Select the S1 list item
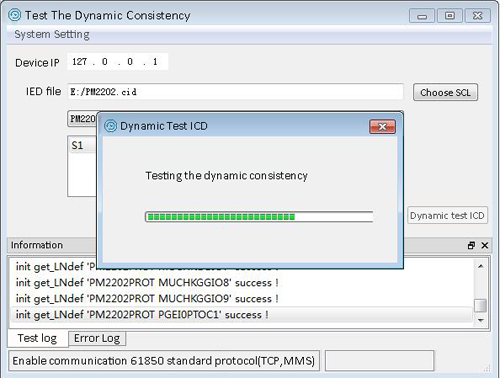The height and width of the screenshot is (378, 500). tap(82, 145)
